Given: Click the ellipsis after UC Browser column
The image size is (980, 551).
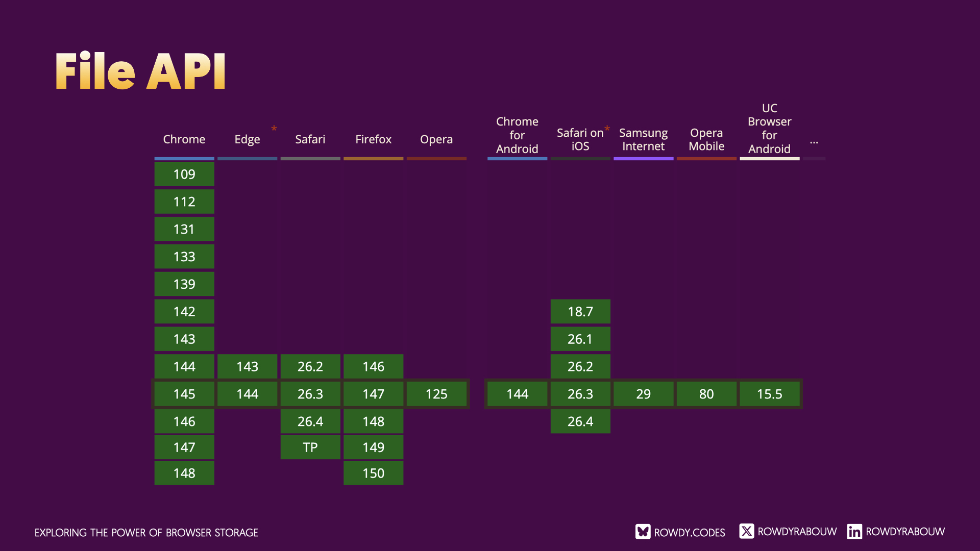Looking at the screenshot, I should coord(814,141).
